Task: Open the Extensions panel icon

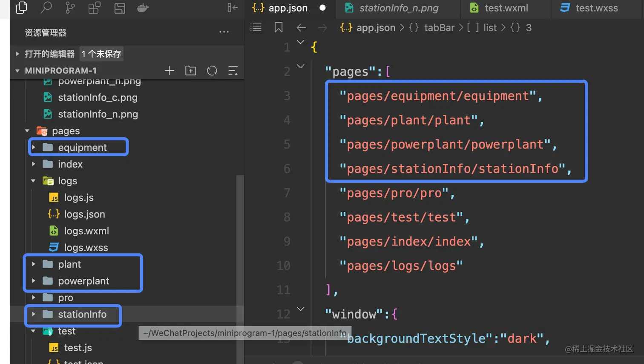Action: coord(95,8)
